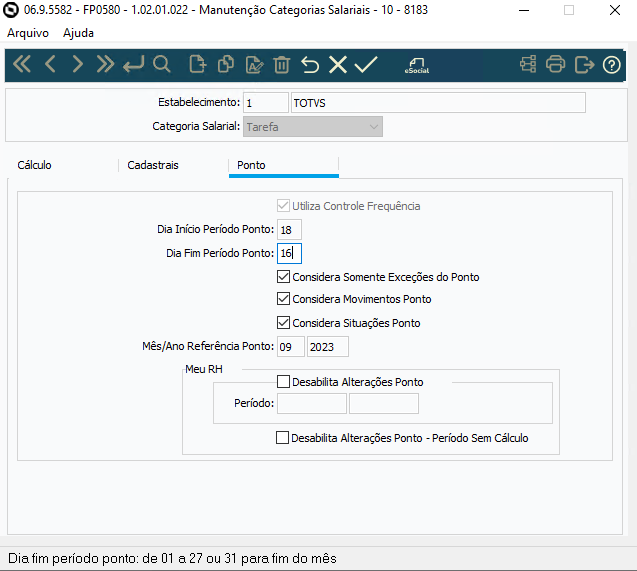The height and width of the screenshot is (571, 637).
Task: Click the reference month field 09
Action: tap(291, 347)
